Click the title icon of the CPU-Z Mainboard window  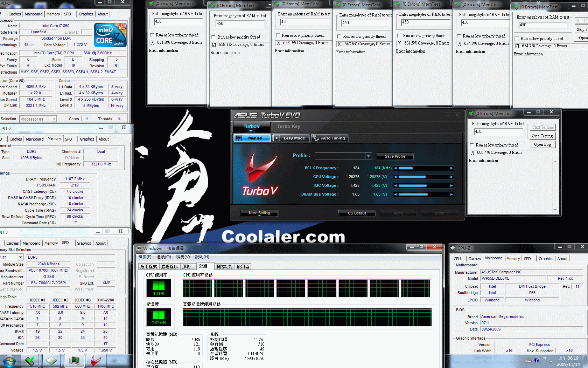(x=453, y=248)
